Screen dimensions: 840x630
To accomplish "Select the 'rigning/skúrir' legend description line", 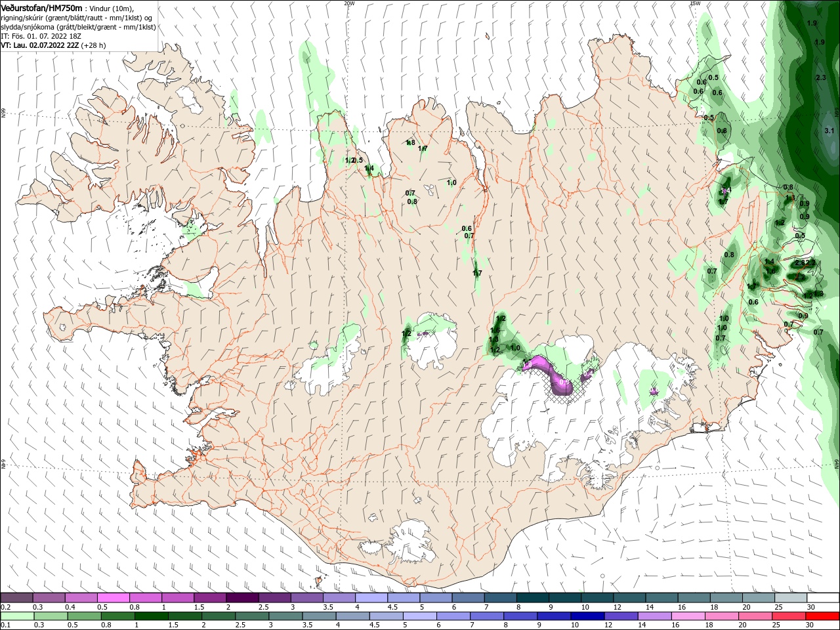I will pyautogui.click(x=76, y=18).
